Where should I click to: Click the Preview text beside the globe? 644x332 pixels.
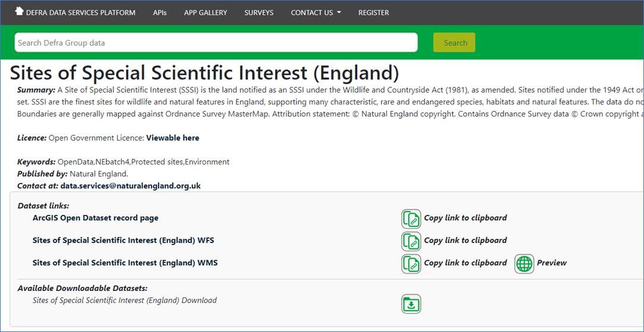(x=552, y=263)
